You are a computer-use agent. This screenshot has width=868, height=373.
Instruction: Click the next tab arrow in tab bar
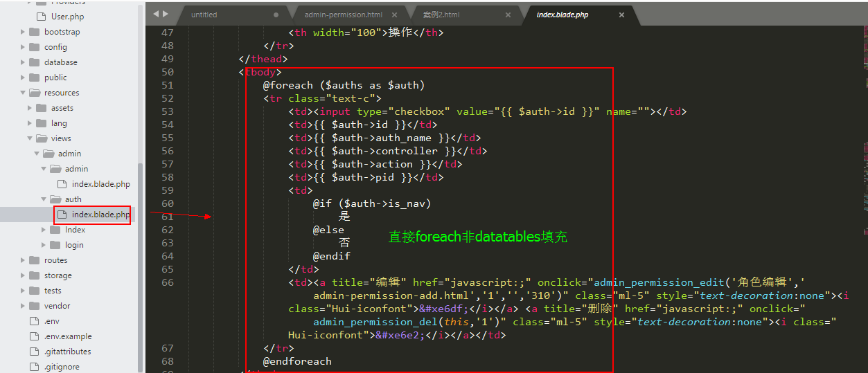coord(165,14)
